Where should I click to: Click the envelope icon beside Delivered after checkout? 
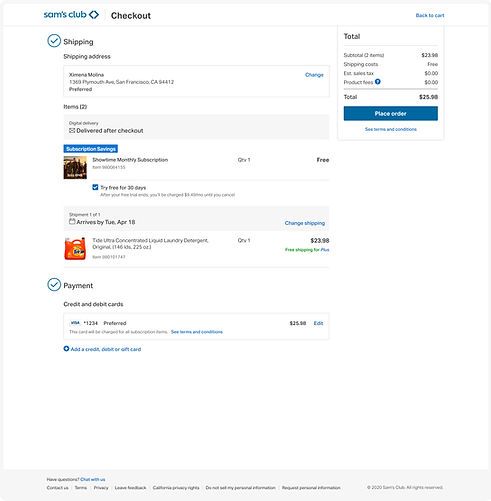(x=72, y=130)
